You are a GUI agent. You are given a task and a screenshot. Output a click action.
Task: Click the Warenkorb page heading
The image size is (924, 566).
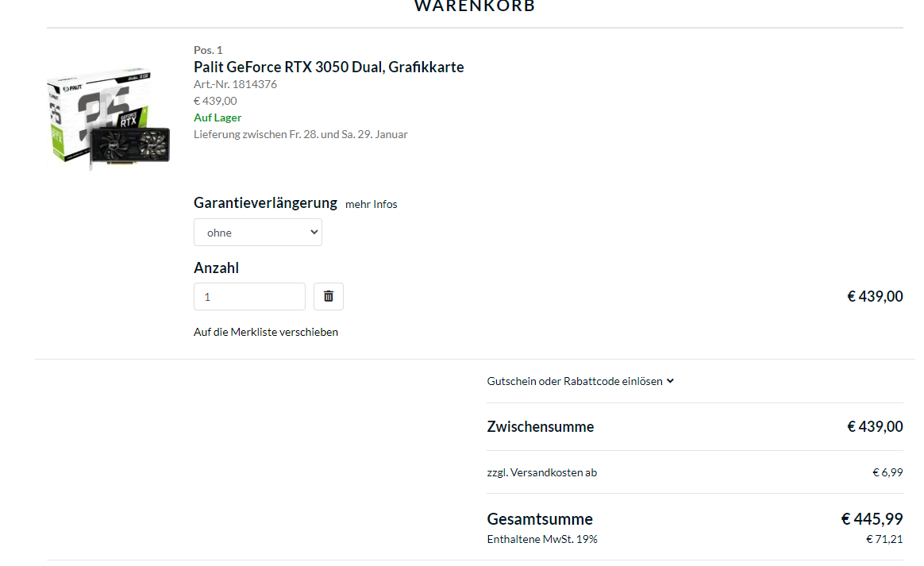tap(475, 6)
